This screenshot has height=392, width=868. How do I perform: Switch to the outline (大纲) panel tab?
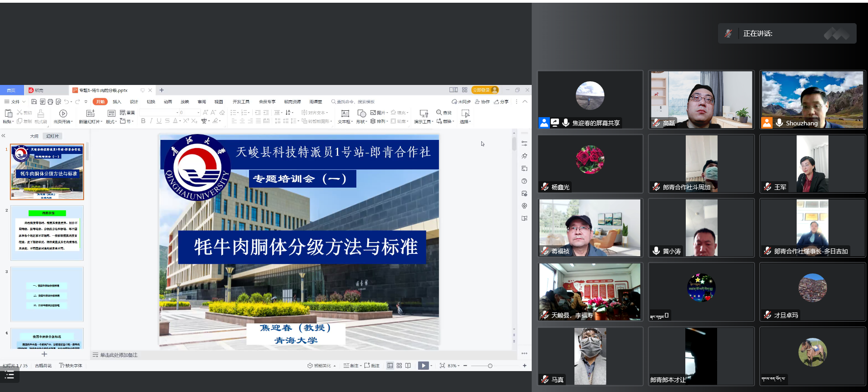point(34,136)
